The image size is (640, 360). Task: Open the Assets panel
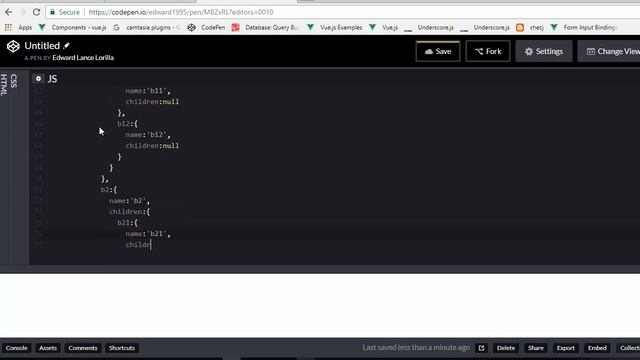point(48,348)
